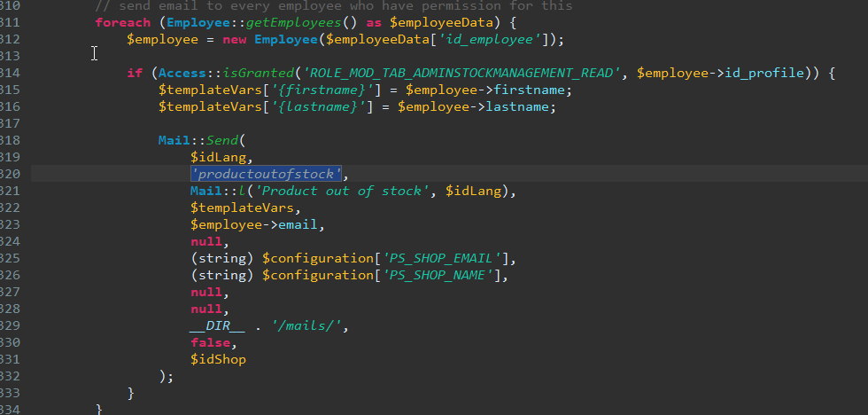Click the 'new' keyword on line 312

234,39
